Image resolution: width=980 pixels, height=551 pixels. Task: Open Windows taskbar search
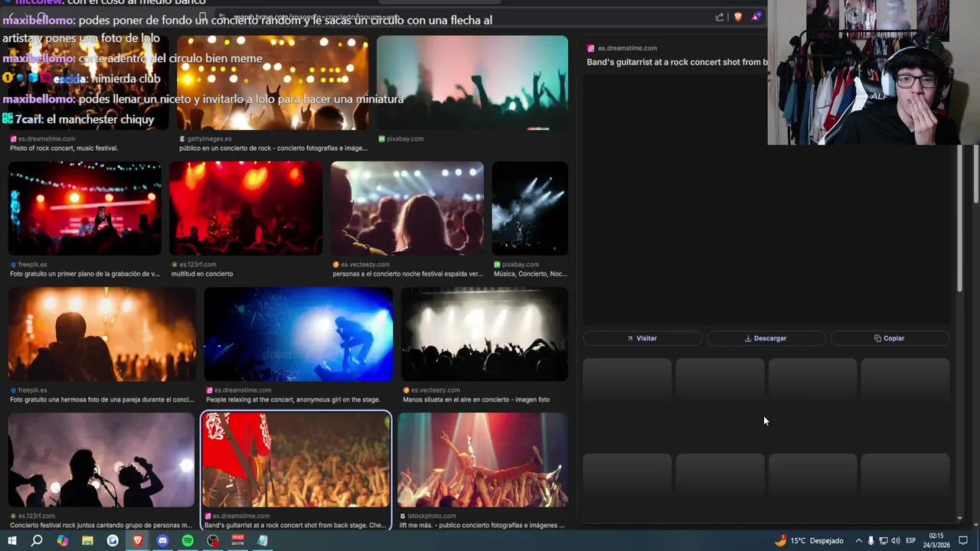pos(37,540)
